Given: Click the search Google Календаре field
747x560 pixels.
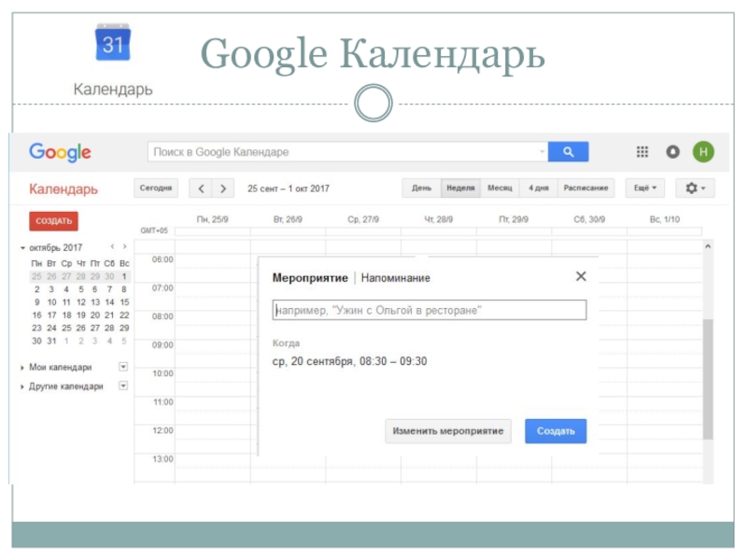Looking at the screenshot, I should click(347, 152).
